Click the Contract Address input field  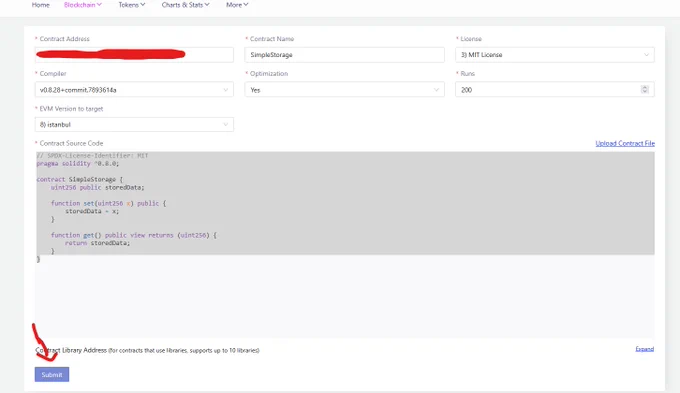pyautogui.click(x=134, y=55)
